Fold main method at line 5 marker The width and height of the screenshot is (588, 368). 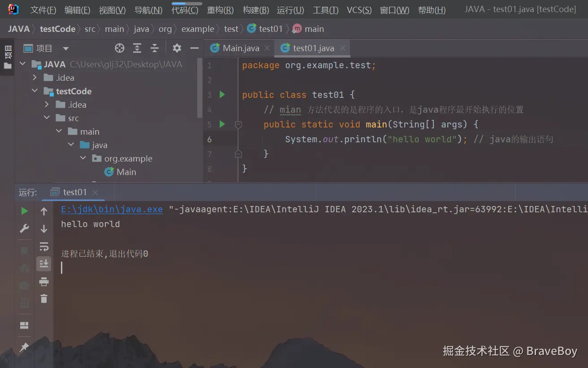238,124
